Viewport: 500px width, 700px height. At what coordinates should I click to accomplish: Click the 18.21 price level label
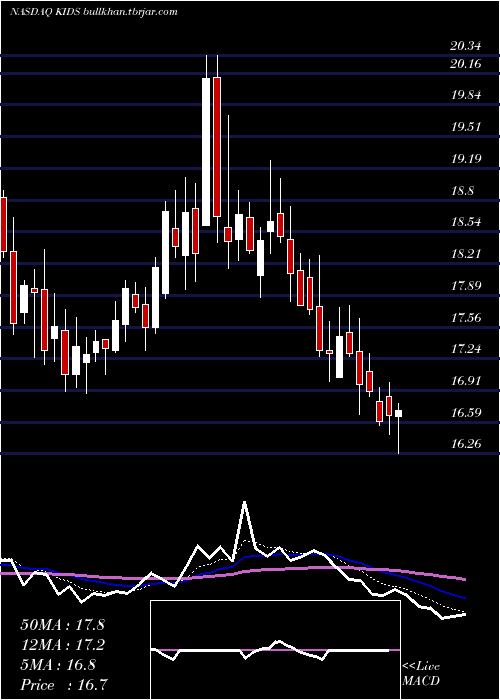coord(466,254)
